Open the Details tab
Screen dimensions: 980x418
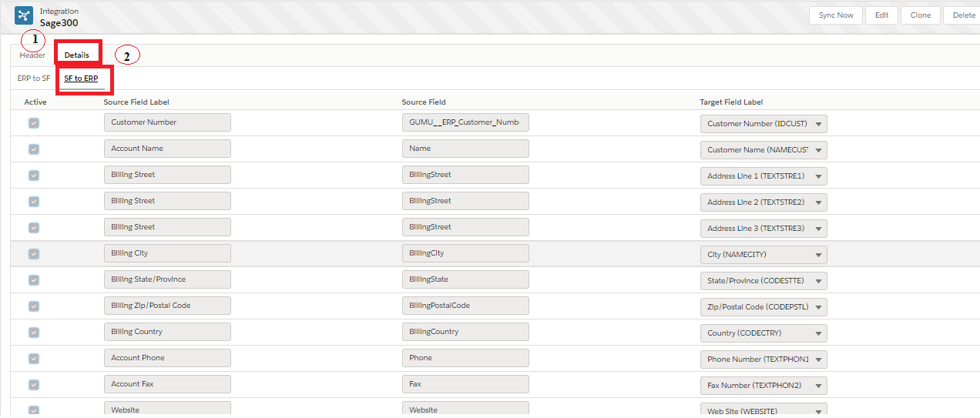[77, 55]
